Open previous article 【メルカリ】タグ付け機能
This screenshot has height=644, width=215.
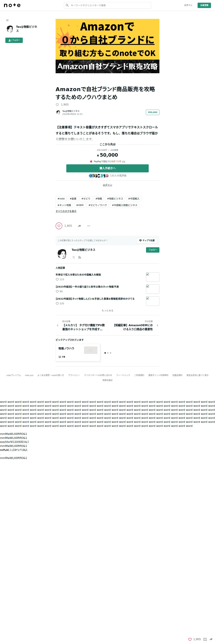pyautogui.click(x=83, y=327)
